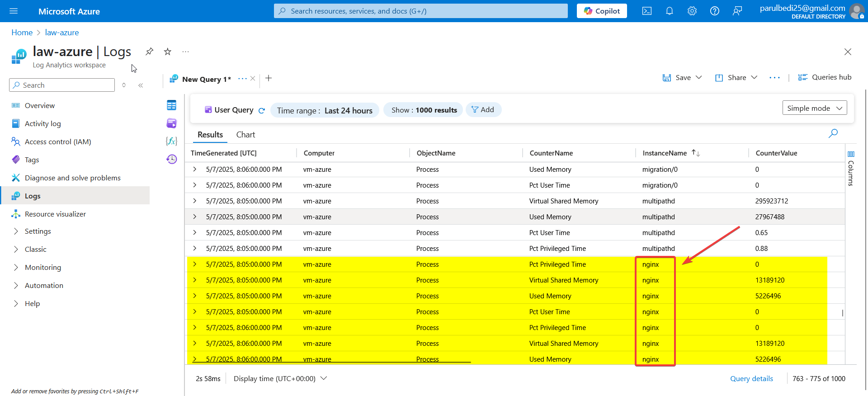Open Query details link

pyautogui.click(x=751, y=379)
